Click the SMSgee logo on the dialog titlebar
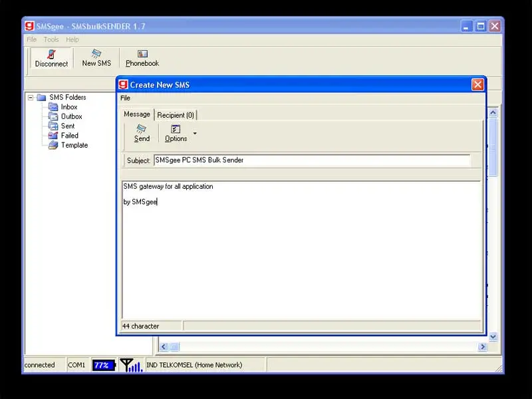Viewport: 532px width, 399px height. pyautogui.click(x=122, y=84)
